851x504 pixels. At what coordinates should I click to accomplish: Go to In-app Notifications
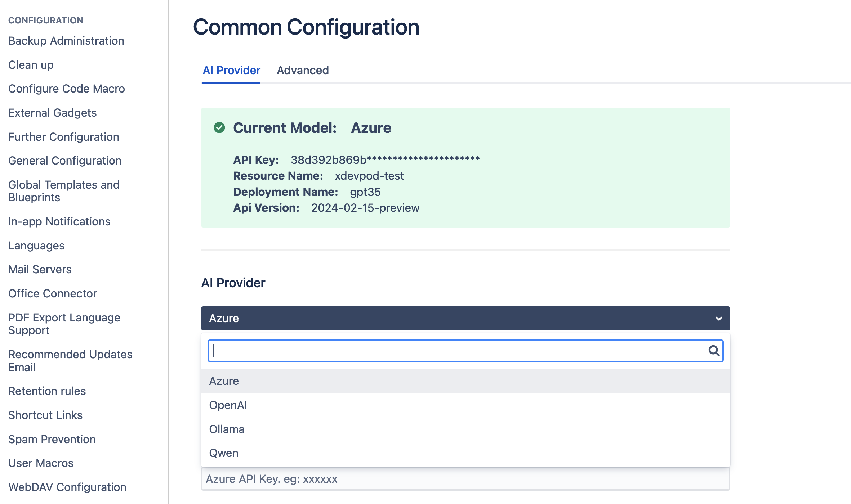tap(59, 221)
